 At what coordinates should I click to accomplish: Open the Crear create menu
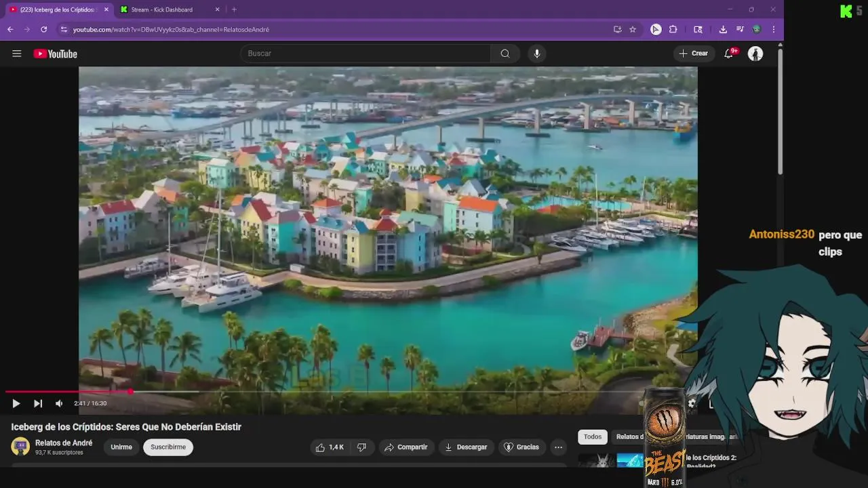pos(693,54)
